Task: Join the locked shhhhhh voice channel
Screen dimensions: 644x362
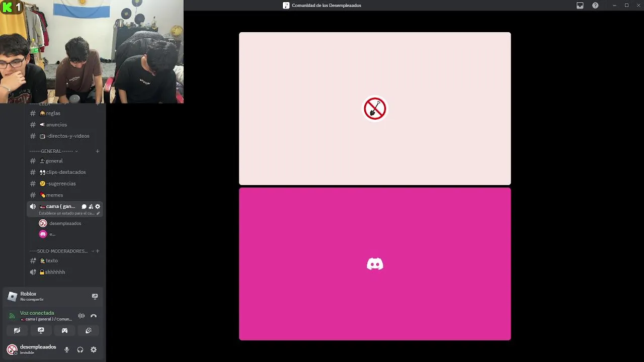Action: [x=65, y=272]
